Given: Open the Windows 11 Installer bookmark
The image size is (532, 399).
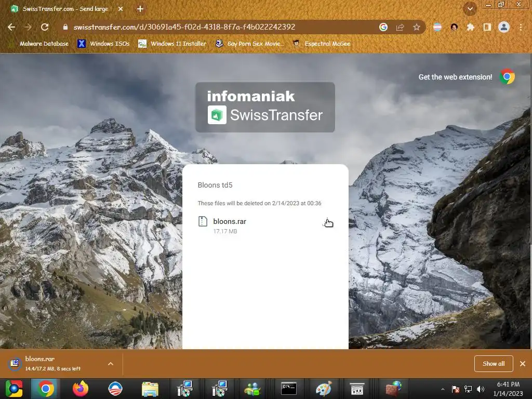Looking at the screenshot, I should [172, 44].
